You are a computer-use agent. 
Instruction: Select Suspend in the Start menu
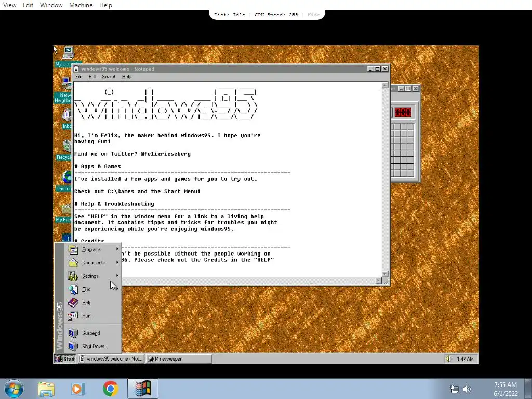pyautogui.click(x=92, y=333)
